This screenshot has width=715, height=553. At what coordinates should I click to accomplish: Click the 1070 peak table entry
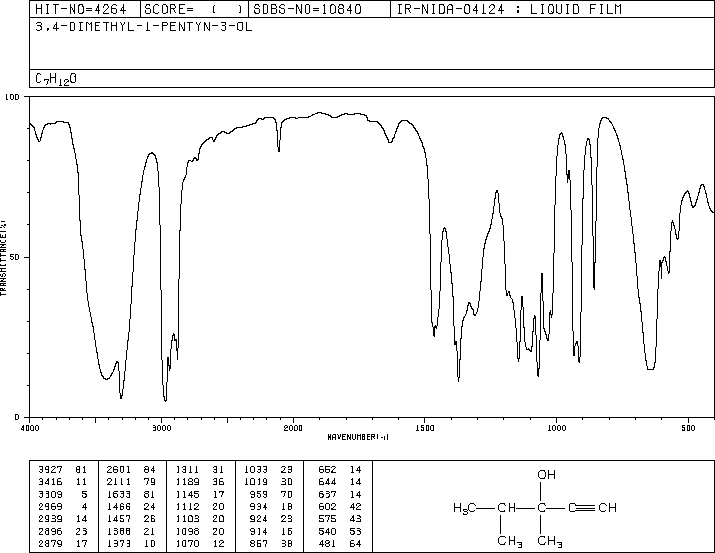coord(200,543)
